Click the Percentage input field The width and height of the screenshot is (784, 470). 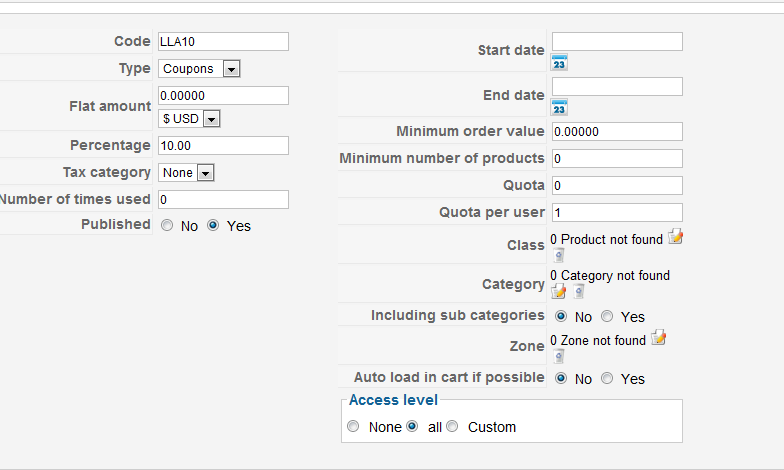(x=223, y=146)
